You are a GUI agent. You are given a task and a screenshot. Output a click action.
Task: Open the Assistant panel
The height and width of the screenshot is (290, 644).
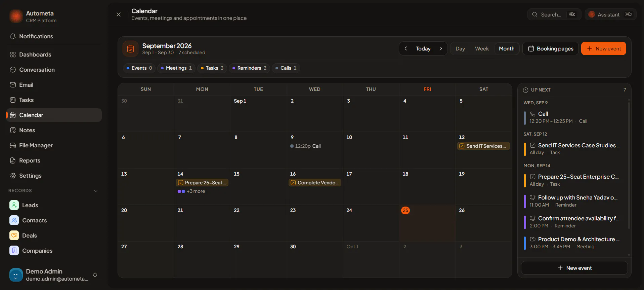[611, 14]
